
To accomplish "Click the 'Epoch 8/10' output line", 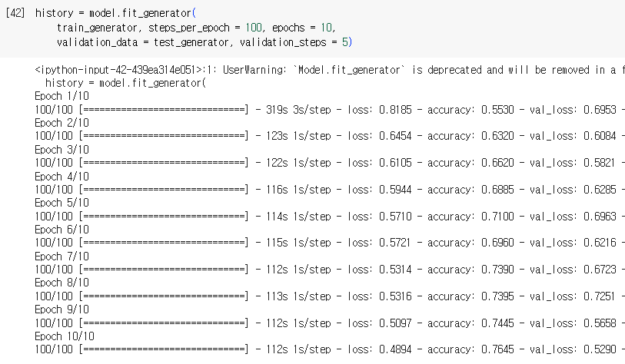I will [x=62, y=283].
